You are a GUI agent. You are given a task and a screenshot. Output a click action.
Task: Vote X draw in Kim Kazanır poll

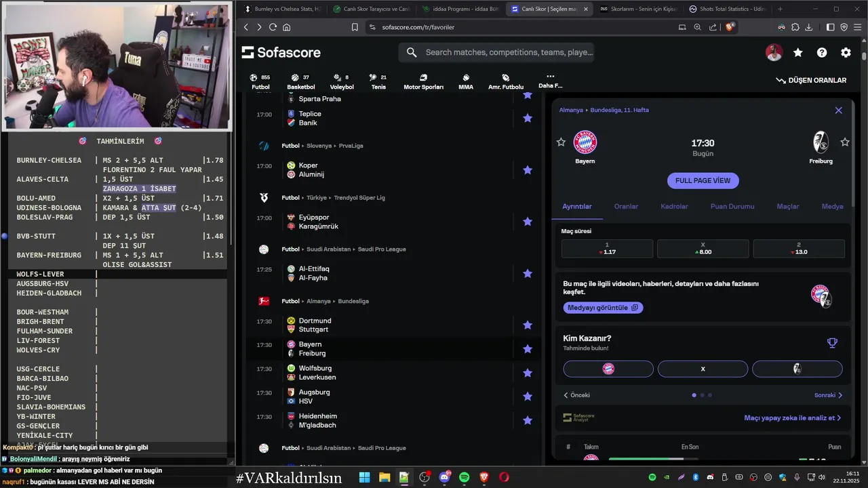coord(703,369)
